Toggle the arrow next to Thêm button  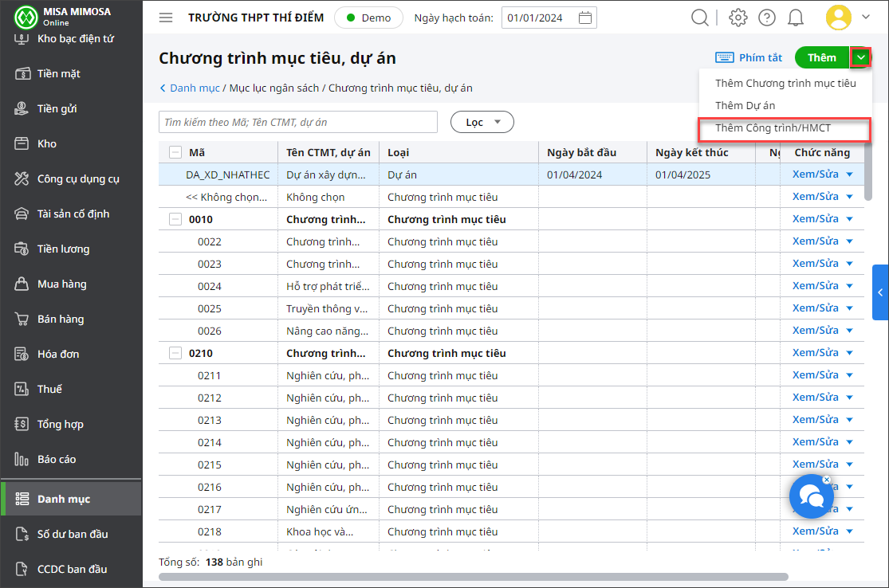point(860,57)
